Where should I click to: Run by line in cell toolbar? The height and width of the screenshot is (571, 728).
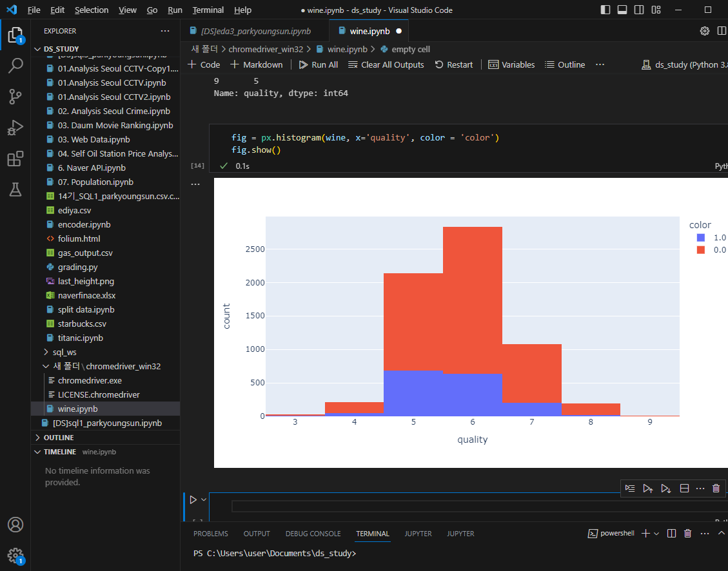pyautogui.click(x=630, y=488)
